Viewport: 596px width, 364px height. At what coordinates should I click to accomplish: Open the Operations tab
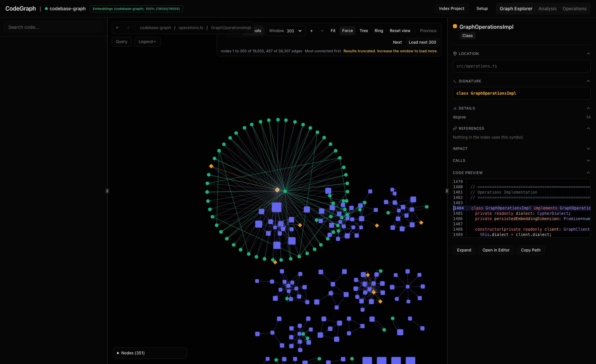coord(574,9)
